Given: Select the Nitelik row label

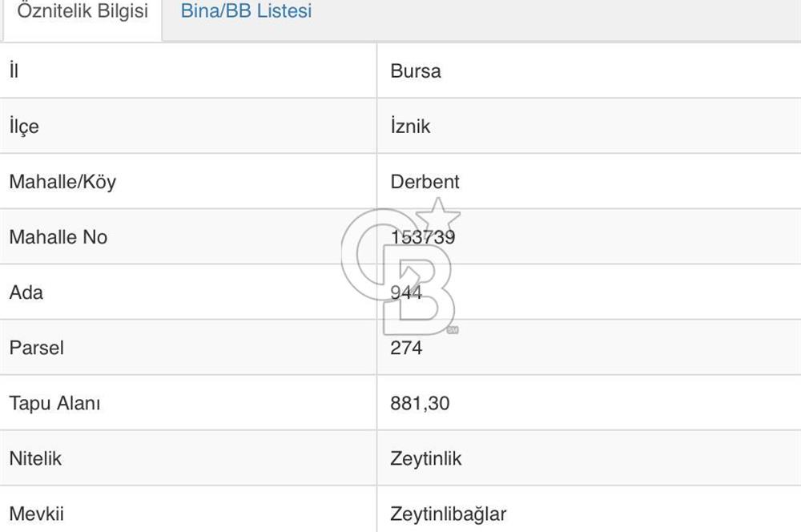Looking at the screenshot, I should (x=35, y=458).
